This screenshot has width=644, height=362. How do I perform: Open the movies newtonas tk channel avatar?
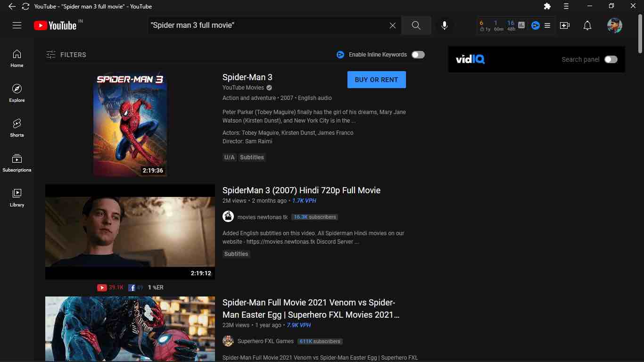click(228, 217)
